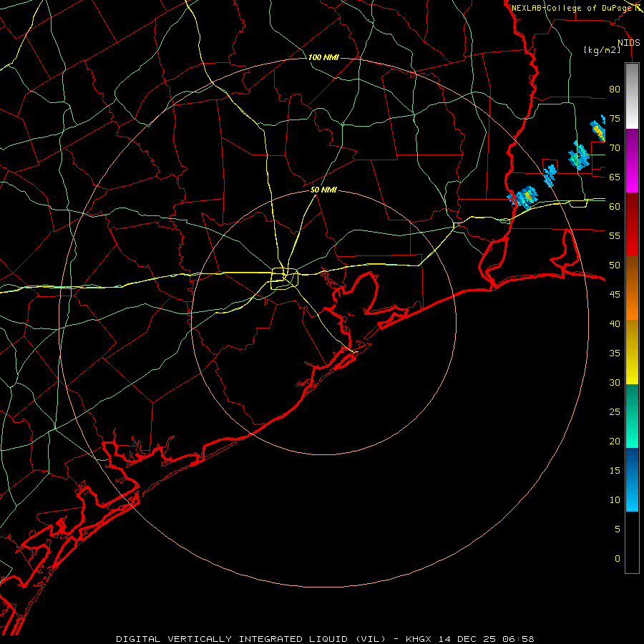Pick the purple-magenta segment of the color bar
Viewport: 644px width, 644px height.
pyautogui.click(x=632, y=160)
